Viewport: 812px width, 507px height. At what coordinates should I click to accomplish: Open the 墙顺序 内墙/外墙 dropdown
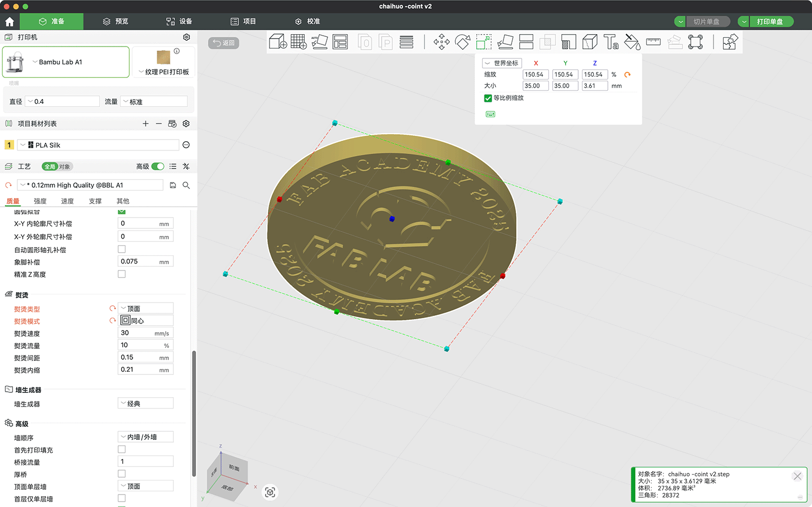(146, 437)
